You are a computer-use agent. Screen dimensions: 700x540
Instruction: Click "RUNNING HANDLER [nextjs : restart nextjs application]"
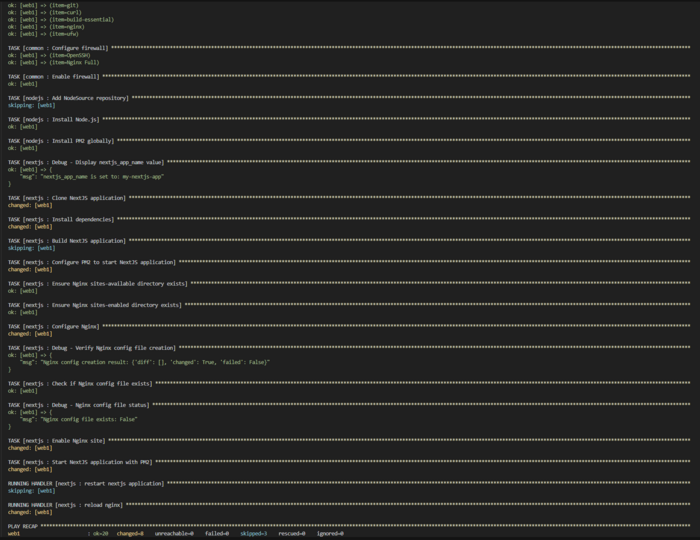point(86,484)
